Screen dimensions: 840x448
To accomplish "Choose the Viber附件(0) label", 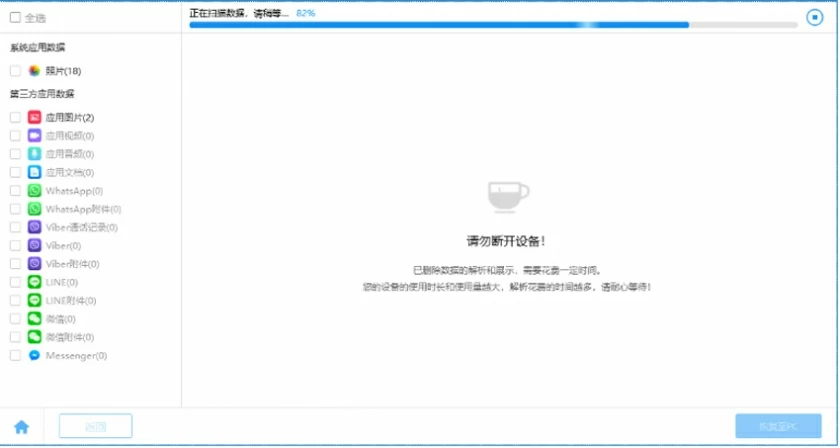I will pyautogui.click(x=72, y=264).
